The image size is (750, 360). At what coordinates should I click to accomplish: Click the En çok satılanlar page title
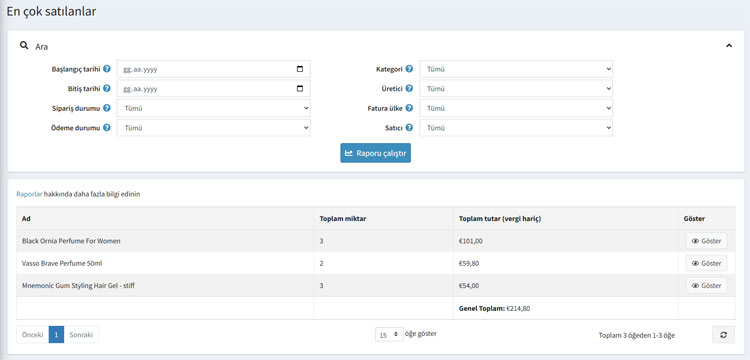tap(51, 11)
